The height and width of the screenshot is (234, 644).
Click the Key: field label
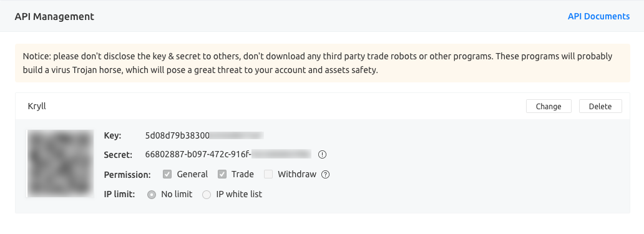112,135
